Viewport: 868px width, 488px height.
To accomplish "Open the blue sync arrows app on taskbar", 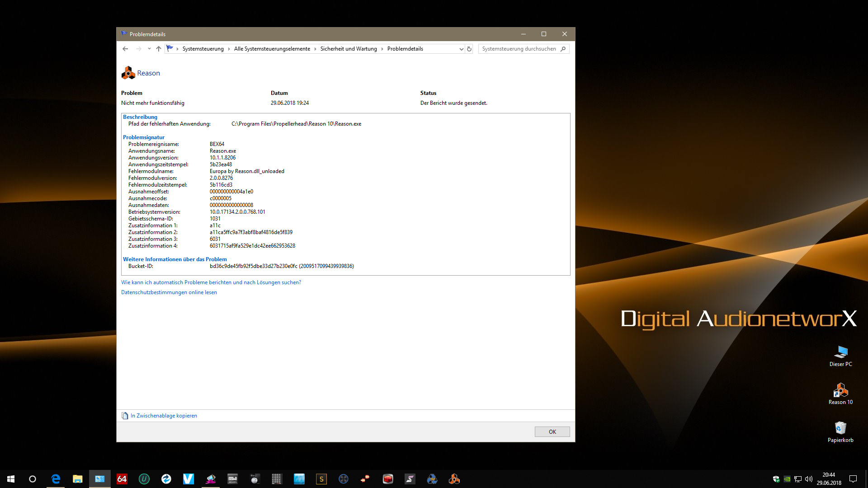I will [166, 479].
